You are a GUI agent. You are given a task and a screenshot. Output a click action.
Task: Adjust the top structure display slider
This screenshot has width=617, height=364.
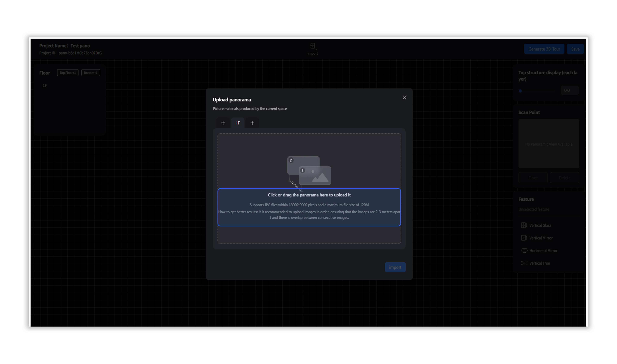pos(520,91)
